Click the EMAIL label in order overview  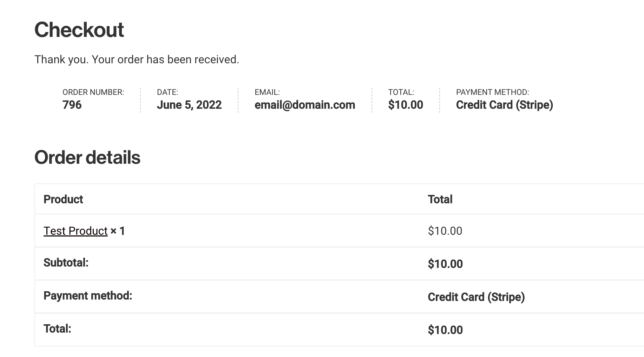click(x=267, y=92)
